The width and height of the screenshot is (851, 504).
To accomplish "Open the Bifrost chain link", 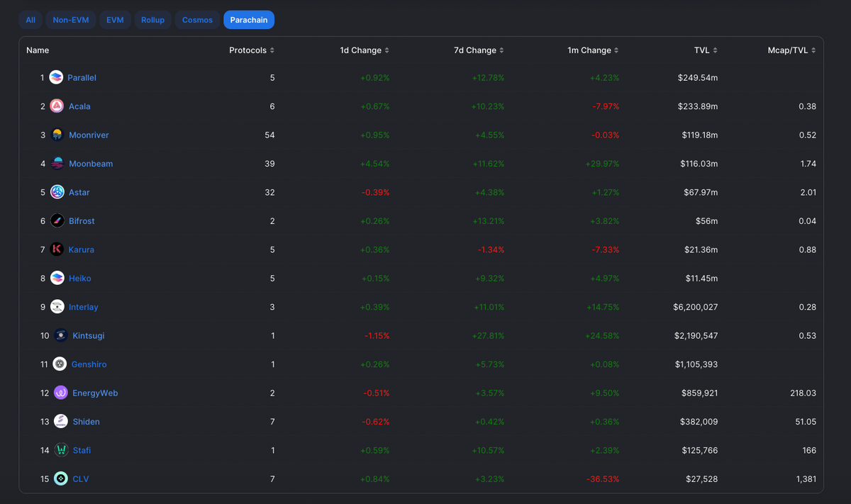I will click(x=82, y=221).
